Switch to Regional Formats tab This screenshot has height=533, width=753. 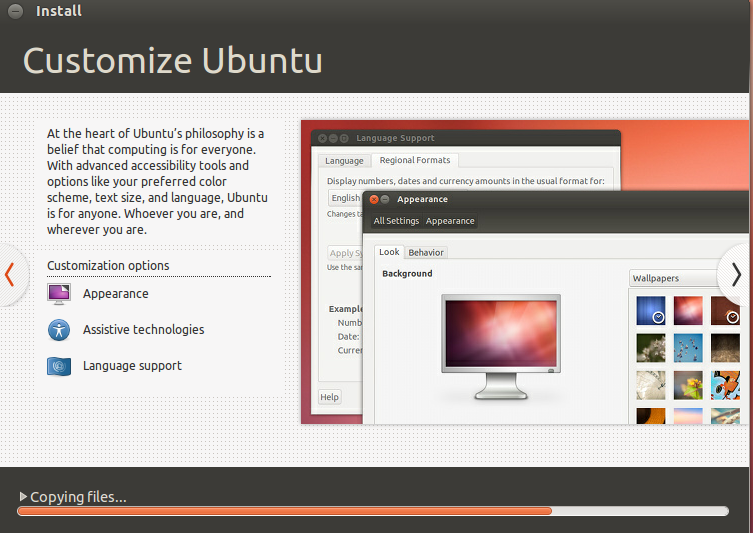415,160
